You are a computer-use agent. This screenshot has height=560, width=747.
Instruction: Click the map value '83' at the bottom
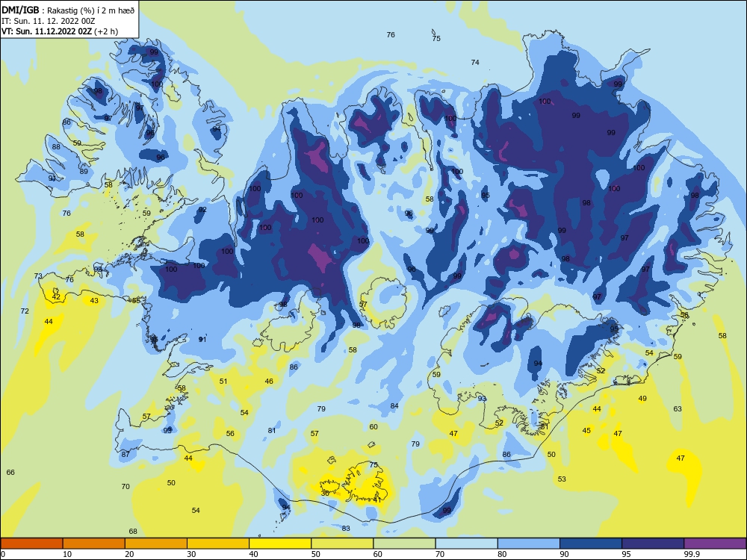click(346, 529)
